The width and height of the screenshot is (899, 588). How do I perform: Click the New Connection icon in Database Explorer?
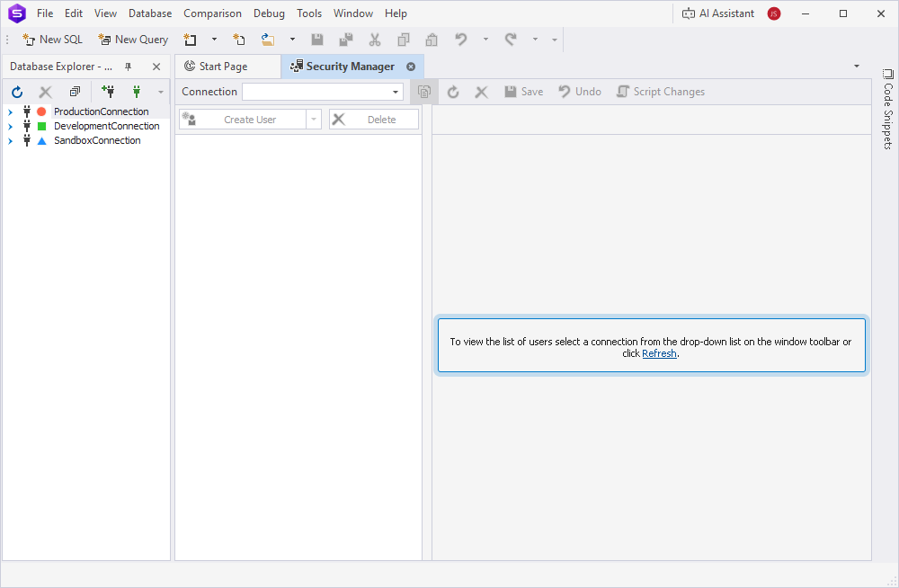pyautogui.click(x=110, y=92)
